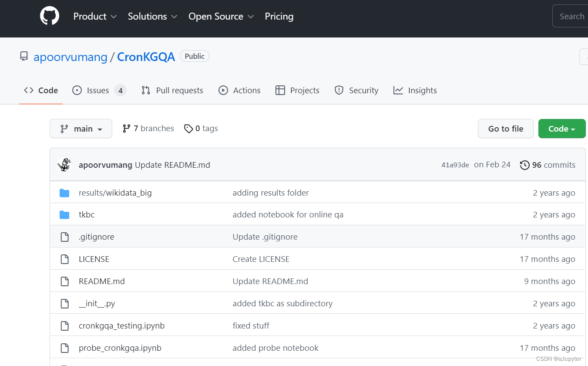Click the tags icon next to 0 tags
This screenshot has width=588, height=366.
click(x=189, y=128)
